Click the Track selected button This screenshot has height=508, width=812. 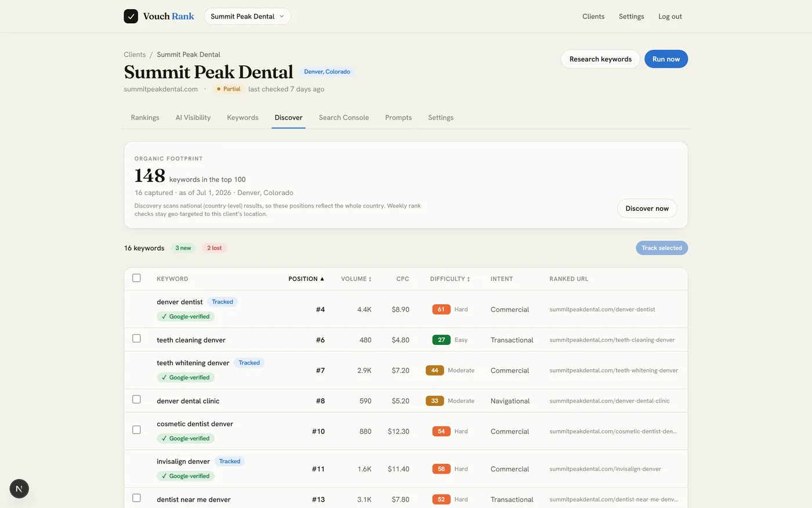[x=662, y=248]
